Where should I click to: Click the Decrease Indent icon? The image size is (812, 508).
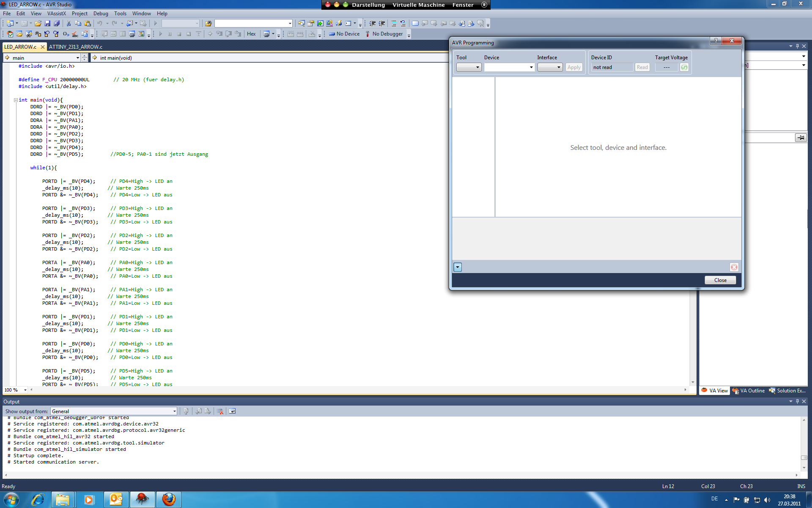tap(372, 23)
